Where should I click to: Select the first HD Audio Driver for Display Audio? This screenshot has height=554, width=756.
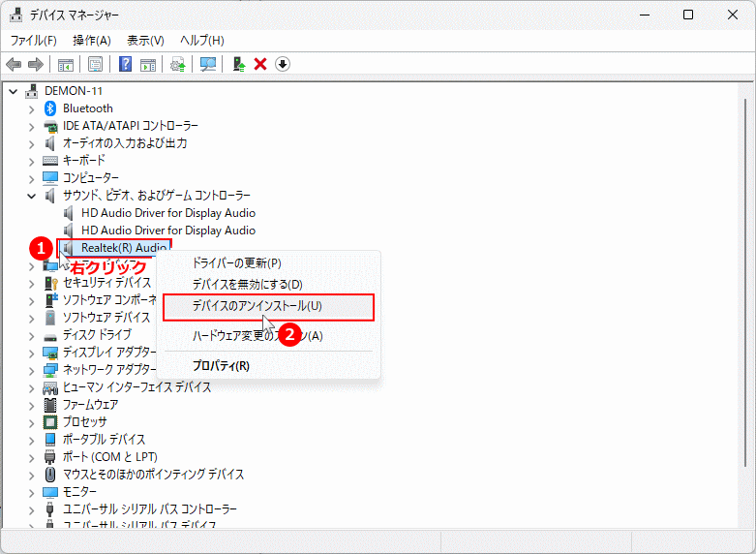[168, 213]
